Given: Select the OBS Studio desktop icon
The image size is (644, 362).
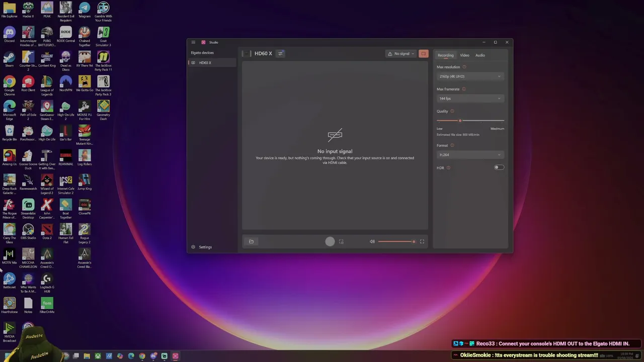Looking at the screenshot, I should click(x=28, y=232).
